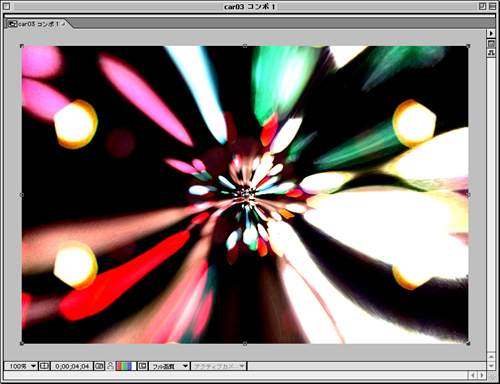Select the top-center layer edge handle
500x384 pixels.
click(245, 46)
